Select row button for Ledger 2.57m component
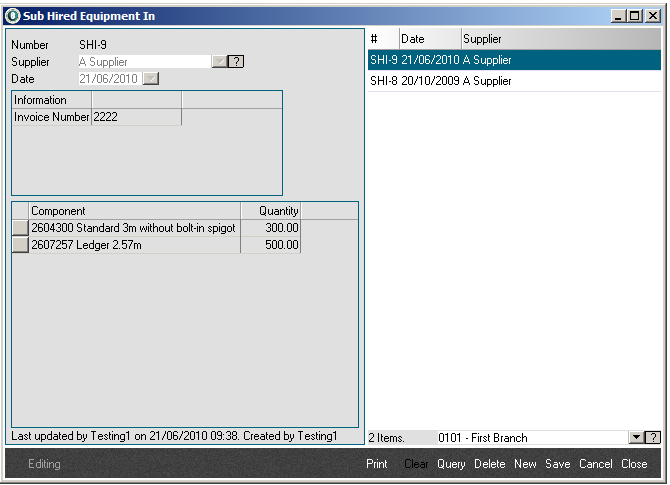The width and height of the screenshot is (670, 485). tap(20, 246)
